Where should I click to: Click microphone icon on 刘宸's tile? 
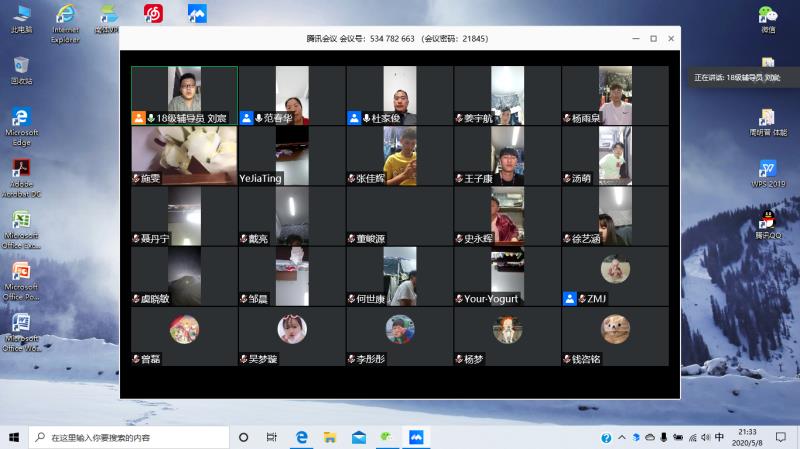tap(150, 118)
